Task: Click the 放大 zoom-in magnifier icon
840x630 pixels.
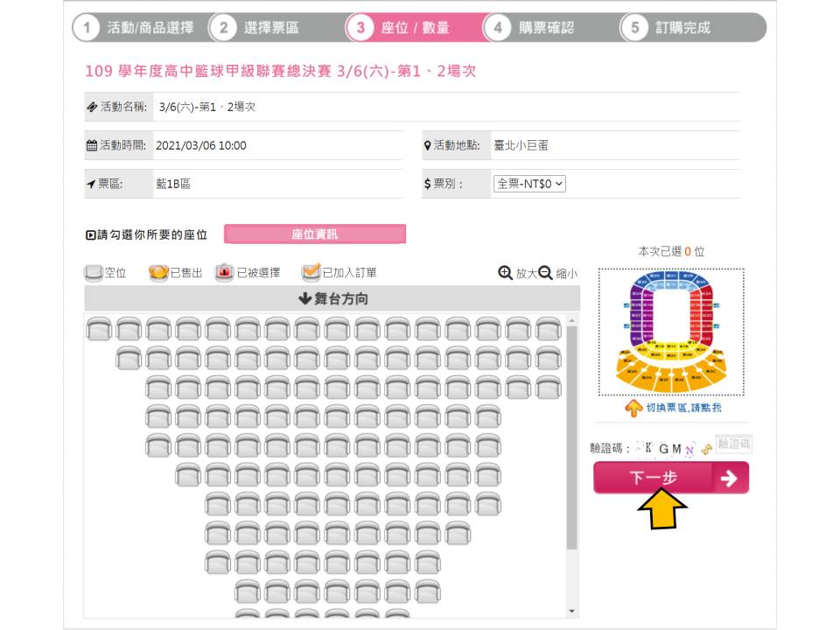Action: coord(505,273)
